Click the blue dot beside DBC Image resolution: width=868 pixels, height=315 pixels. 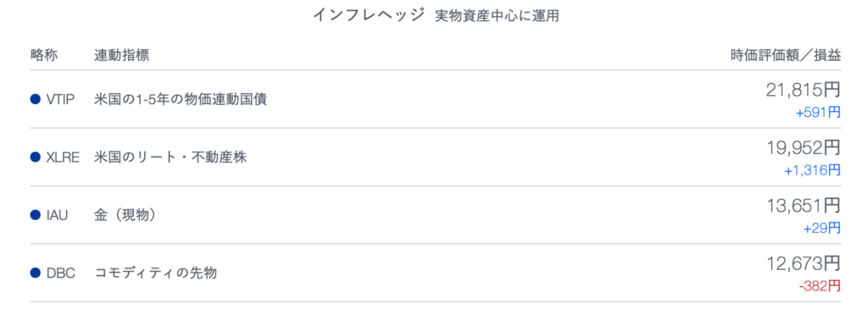[x=36, y=273]
